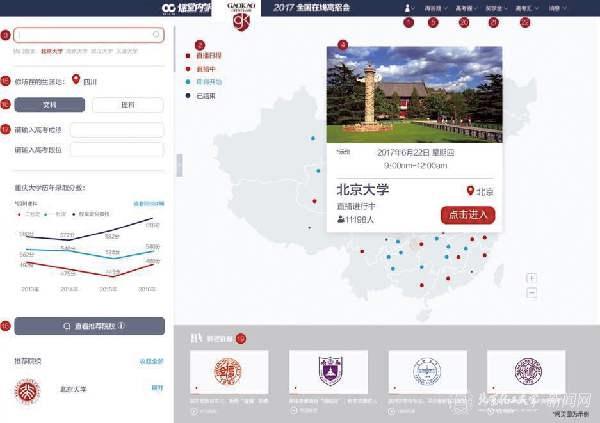The height and width of the screenshot is (423, 600).
Task: Zoom out the map with minus button
Action: (x=532, y=293)
